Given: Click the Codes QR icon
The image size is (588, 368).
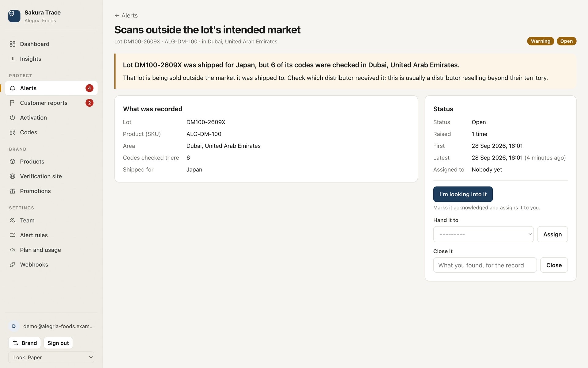Looking at the screenshot, I should point(12,132).
